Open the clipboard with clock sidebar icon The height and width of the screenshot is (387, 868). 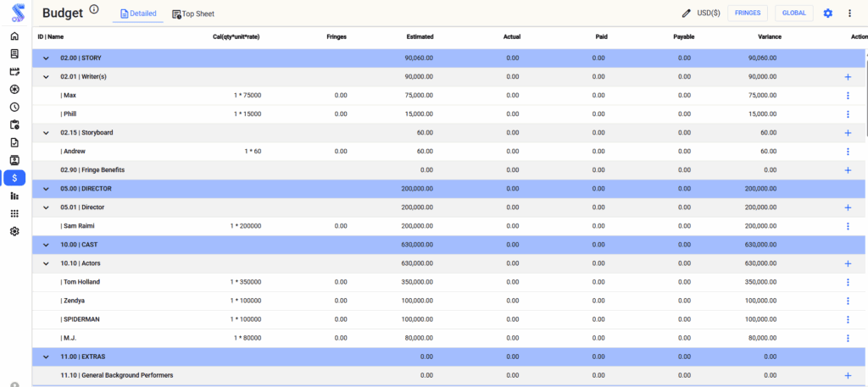coord(14,124)
